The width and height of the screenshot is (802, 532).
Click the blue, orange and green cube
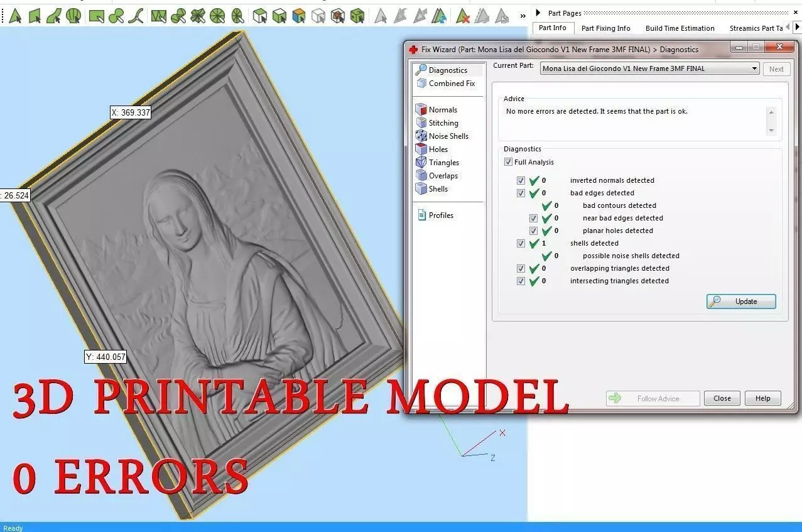tap(299, 16)
